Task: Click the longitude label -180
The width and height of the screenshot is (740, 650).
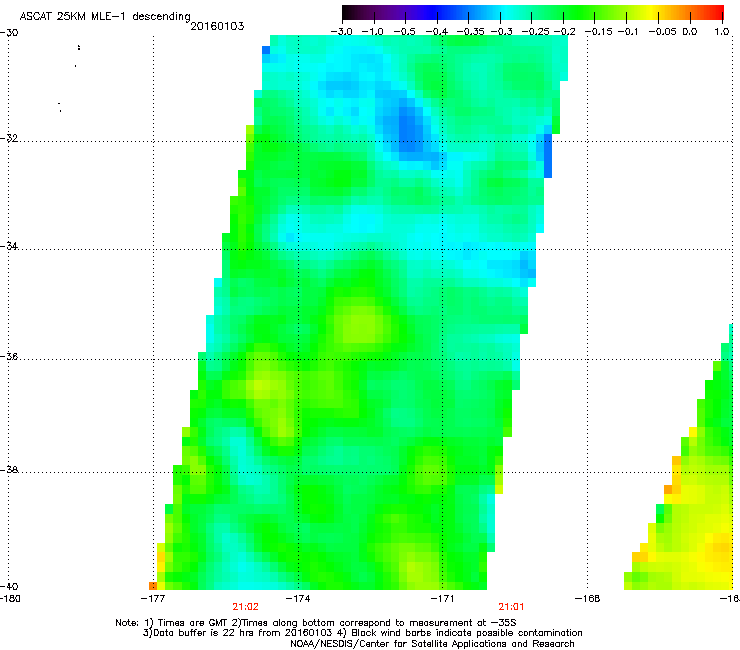Action: click(x=10, y=599)
